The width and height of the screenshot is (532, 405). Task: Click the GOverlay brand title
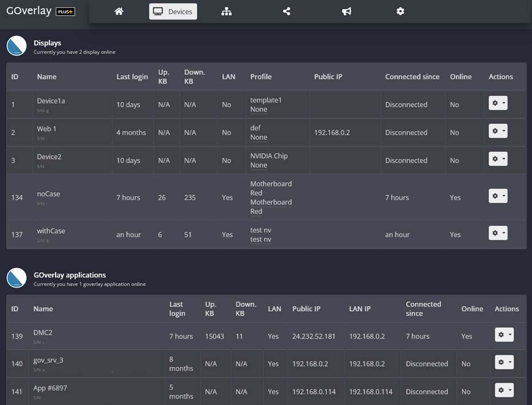coord(29,11)
